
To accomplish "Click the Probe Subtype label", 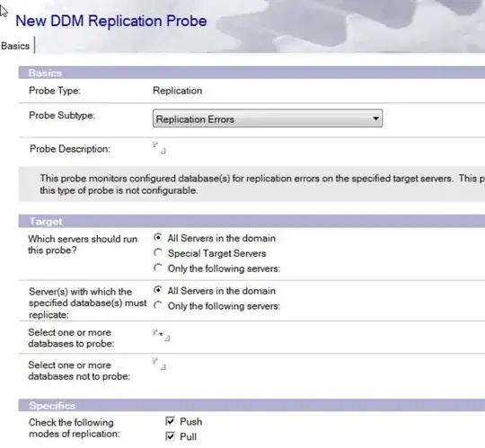I will coord(62,115).
